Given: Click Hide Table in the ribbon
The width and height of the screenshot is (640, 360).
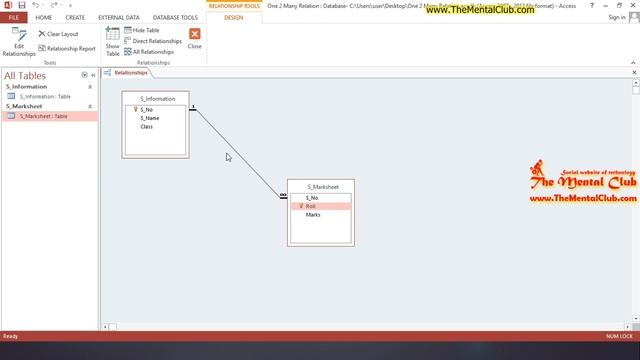Looking at the screenshot, I should click(x=142, y=30).
